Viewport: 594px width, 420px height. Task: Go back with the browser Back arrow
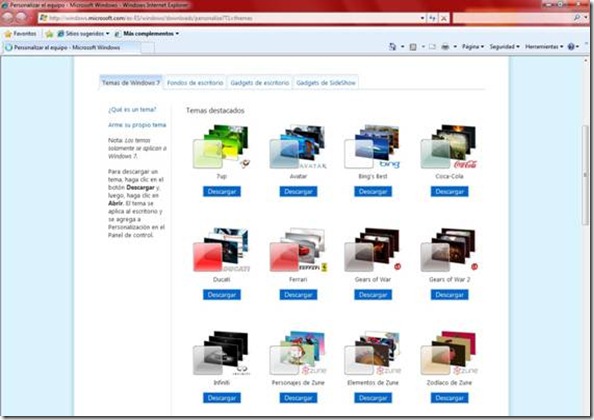8,17
